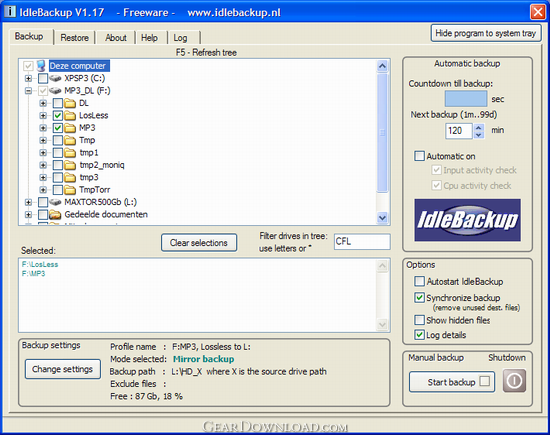Check the MAXTOR500Gb (L:) checkbox

point(43,202)
